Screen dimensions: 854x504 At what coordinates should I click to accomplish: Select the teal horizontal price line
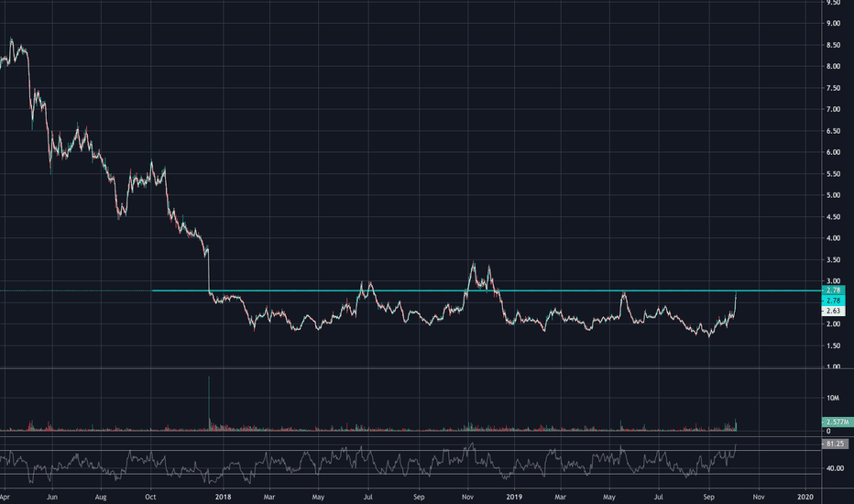click(x=487, y=290)
